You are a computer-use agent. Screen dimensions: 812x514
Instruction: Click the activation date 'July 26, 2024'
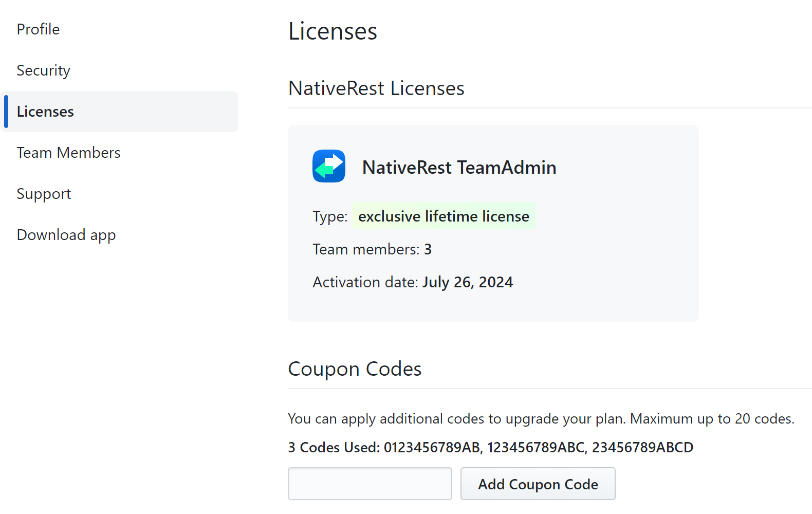point(468,282)
